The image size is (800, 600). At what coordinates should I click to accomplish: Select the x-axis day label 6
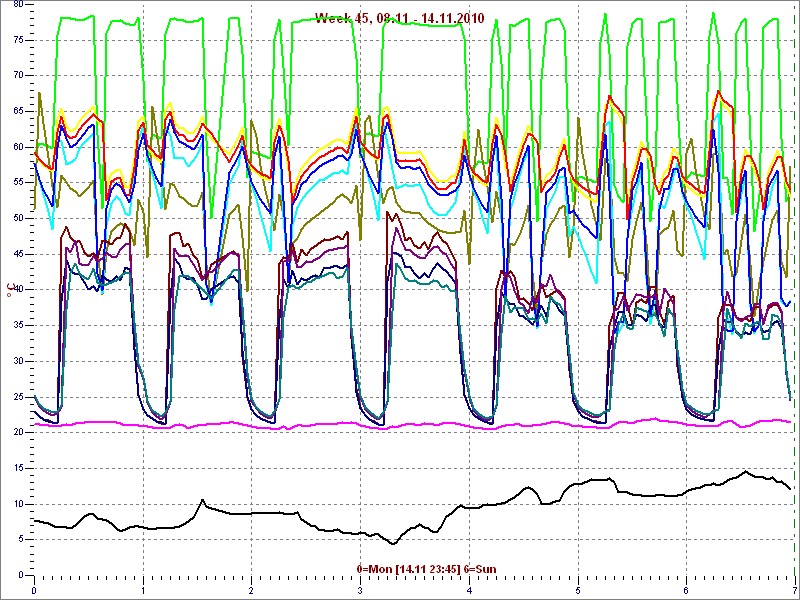(687, 591)
